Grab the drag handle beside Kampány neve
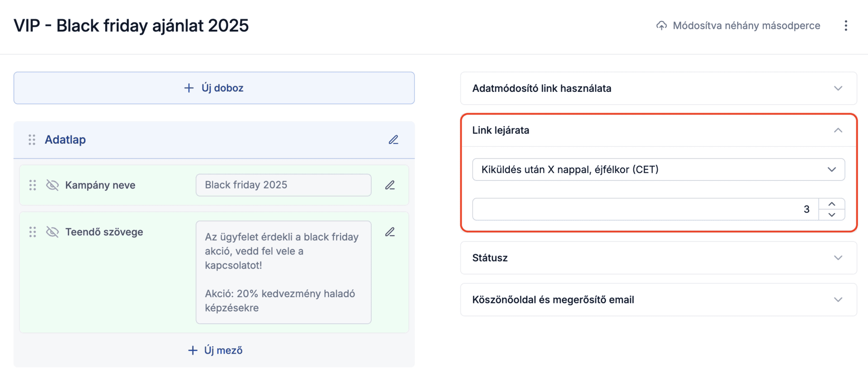 33,185
